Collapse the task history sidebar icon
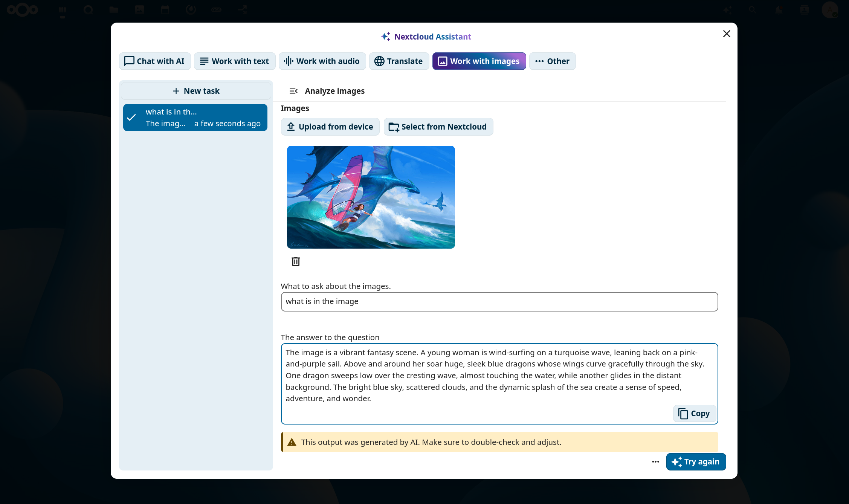849x504 pixels. click(293, 91)
